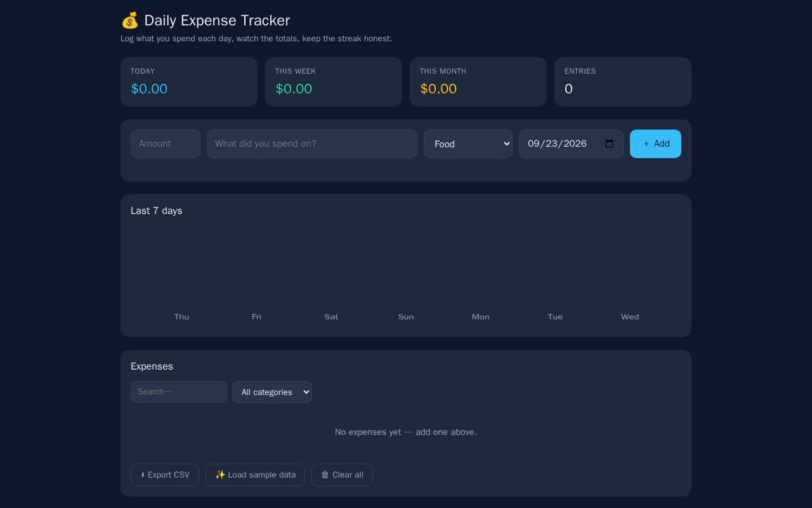Click the ENTRIES card label
The width and height of the screenshot is (812, 508).
(580, 71)
